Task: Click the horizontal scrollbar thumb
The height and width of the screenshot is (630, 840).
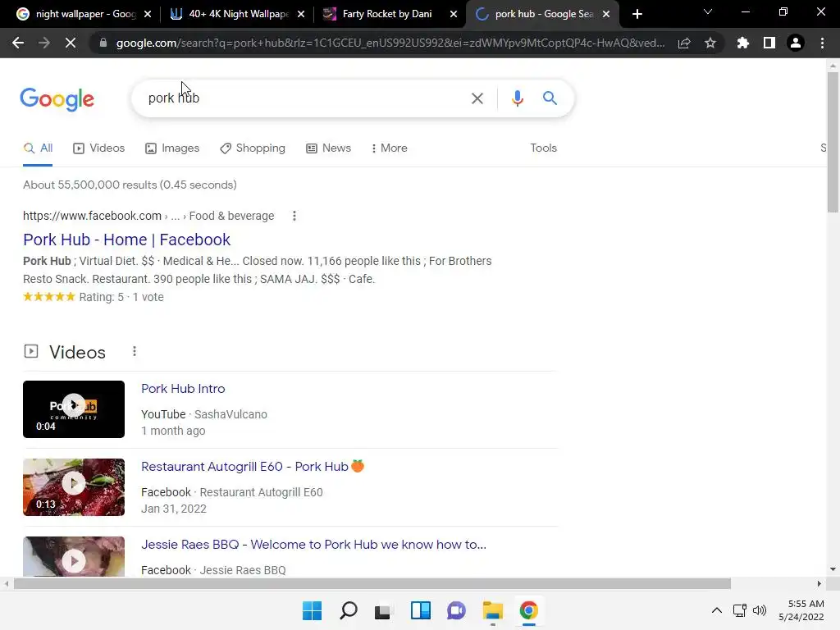Action: click(372, 583)
